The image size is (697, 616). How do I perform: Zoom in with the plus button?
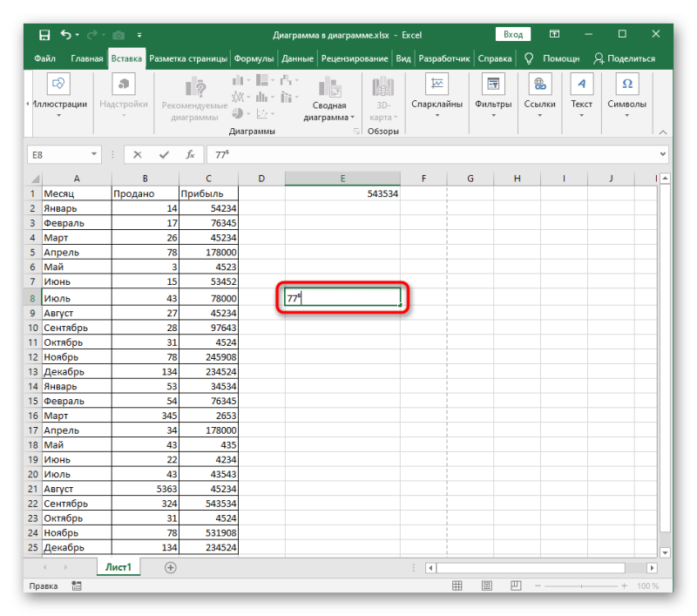pyautogui.click(x=624, y=586)
